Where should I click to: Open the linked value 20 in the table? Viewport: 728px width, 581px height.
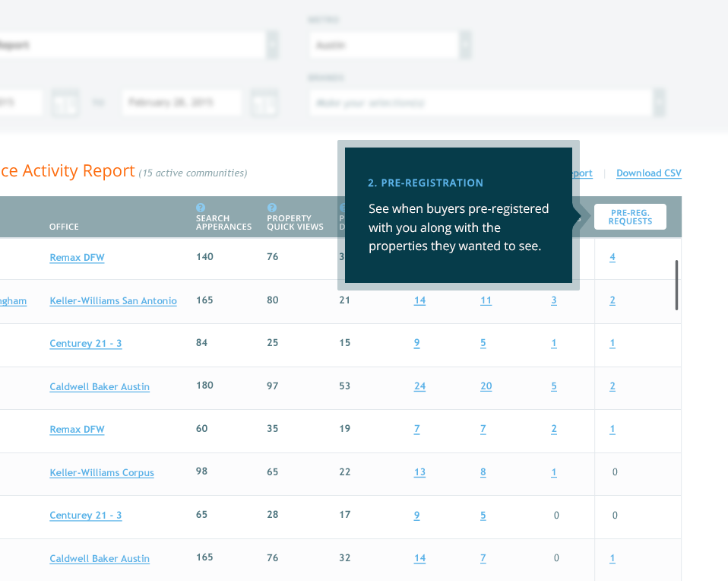tap(486, 386)
